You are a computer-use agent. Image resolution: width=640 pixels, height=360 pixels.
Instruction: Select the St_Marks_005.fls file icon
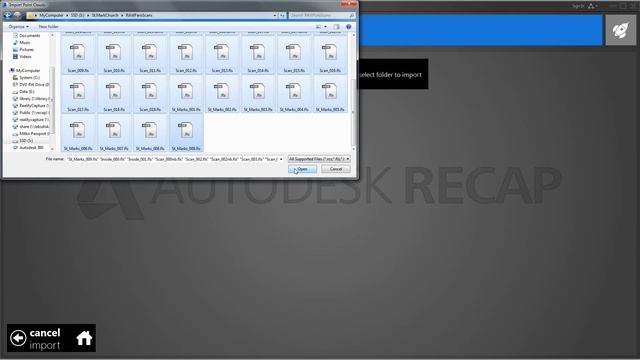pos(329,92)
